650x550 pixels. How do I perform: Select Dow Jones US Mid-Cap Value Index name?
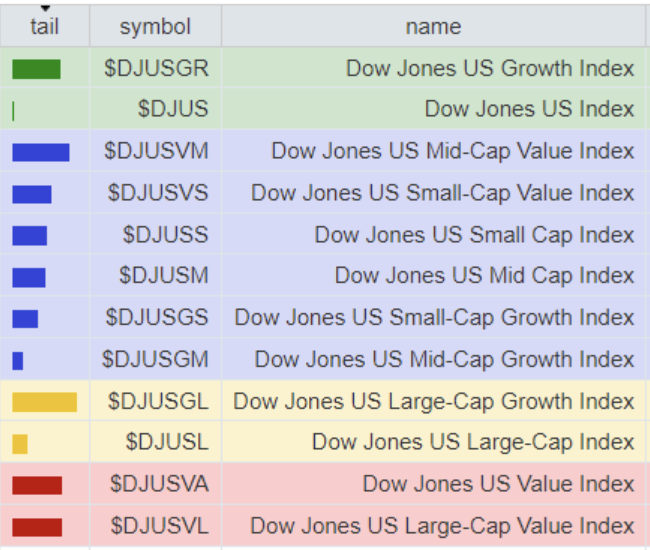click(452, 152)
